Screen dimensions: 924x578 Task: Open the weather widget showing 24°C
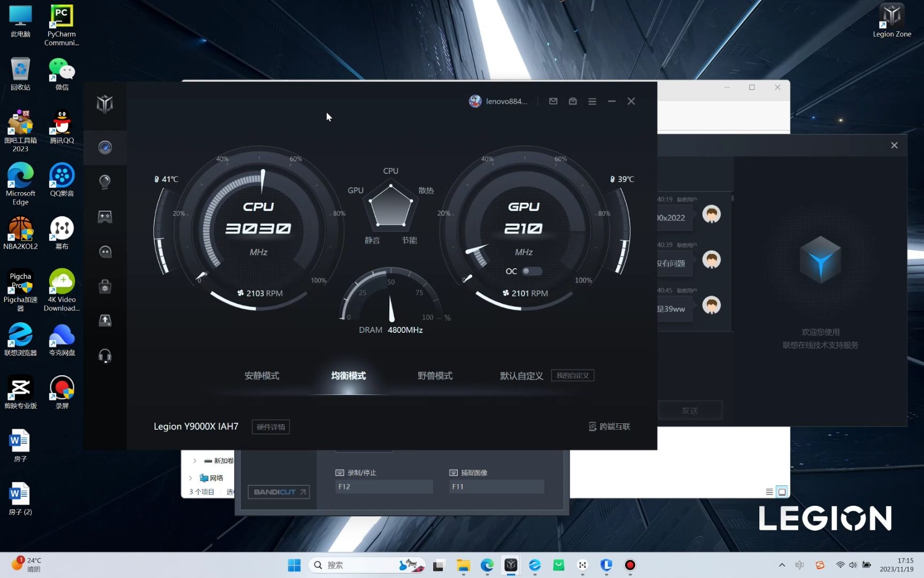(27, 565)
